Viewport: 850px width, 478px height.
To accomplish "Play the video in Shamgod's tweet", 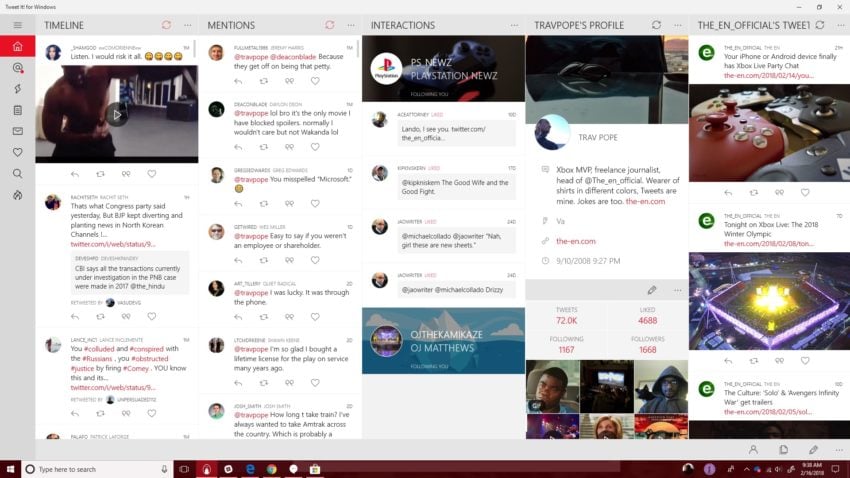I will tap(117, 114).
